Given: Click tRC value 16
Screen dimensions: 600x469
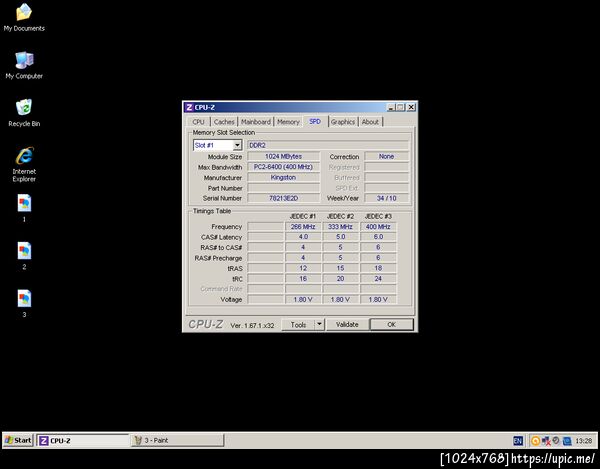Looking at the screenshot, I should point(303,278).
